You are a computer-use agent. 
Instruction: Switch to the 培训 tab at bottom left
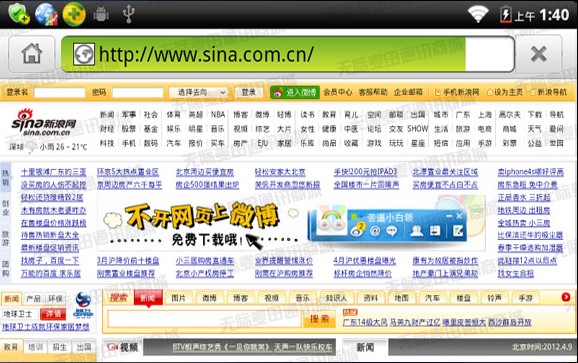35,347
